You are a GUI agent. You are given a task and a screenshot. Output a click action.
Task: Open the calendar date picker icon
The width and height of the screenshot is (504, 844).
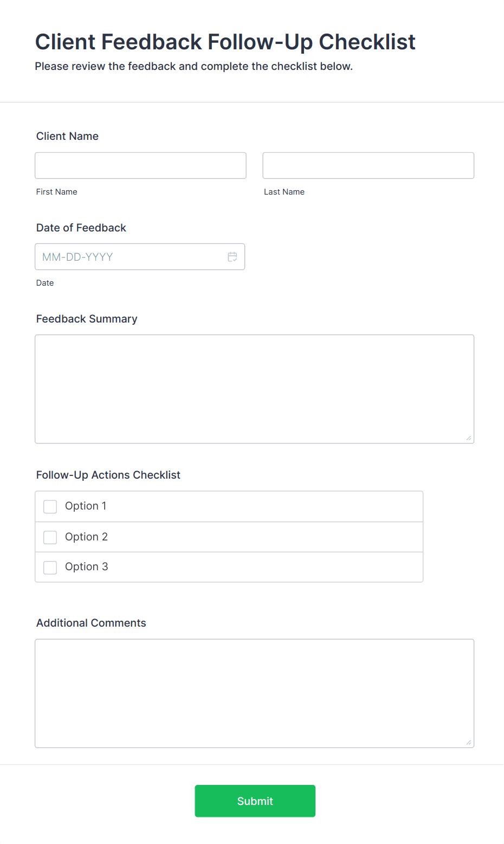click(232, 257)
